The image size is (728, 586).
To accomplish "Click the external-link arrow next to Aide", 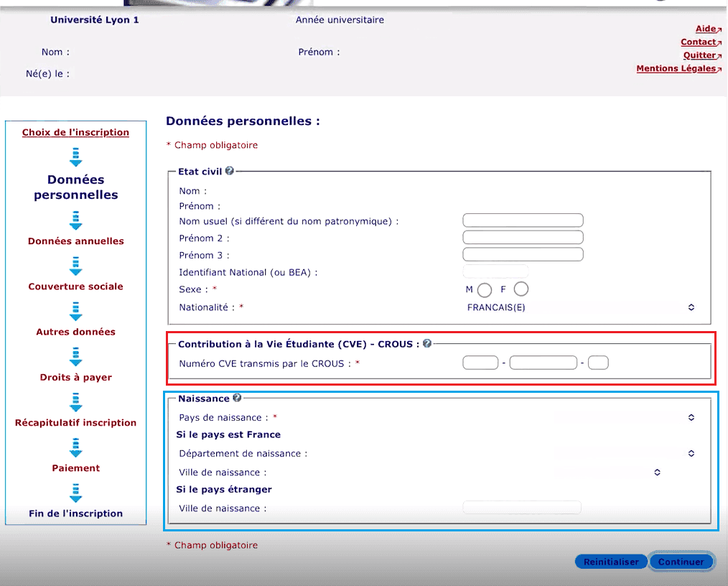I will pos(718,29).
